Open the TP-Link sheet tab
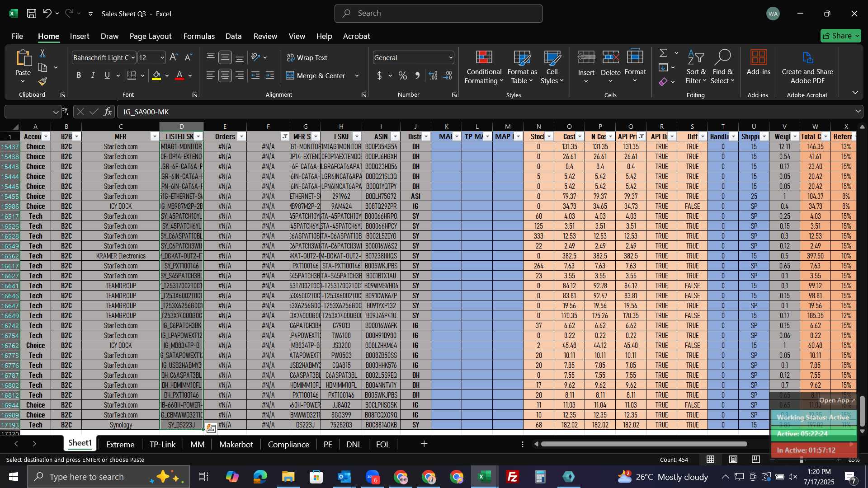 pyautogui.click(x=162, y=444)
